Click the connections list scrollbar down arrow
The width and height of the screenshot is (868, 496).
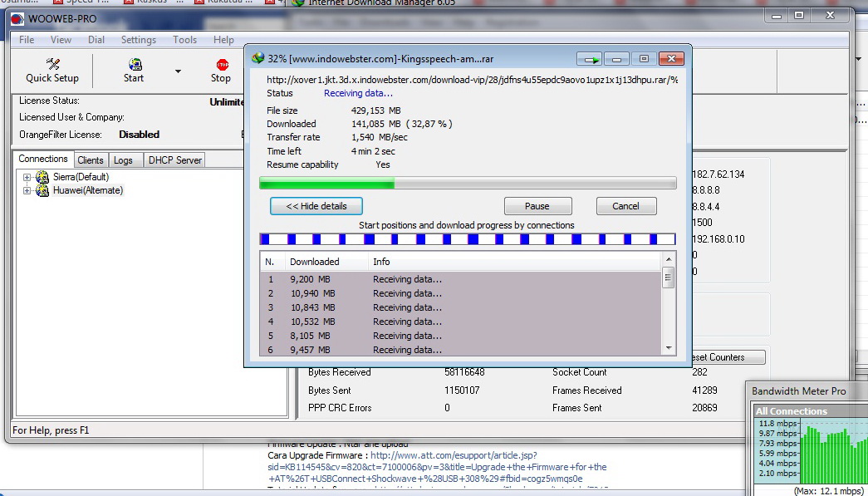(x=668, y=348)
